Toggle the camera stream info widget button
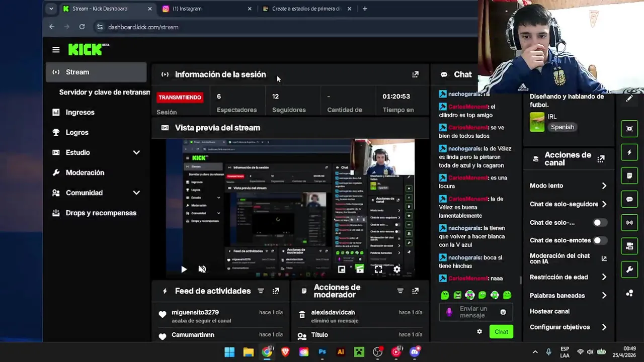This screenshot has width=644, height=362. coord(629,246)
